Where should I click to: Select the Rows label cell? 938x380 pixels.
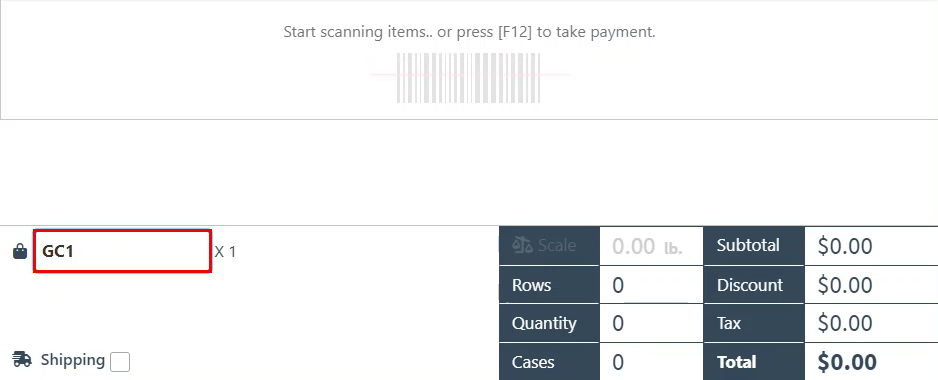tap(549, 285)
